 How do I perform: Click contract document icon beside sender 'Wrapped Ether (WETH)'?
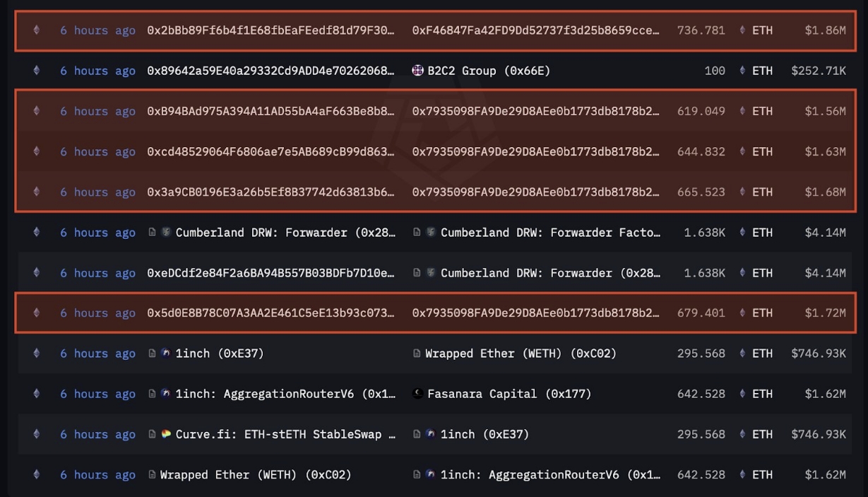pyautogui.click(x=152, y=474)
